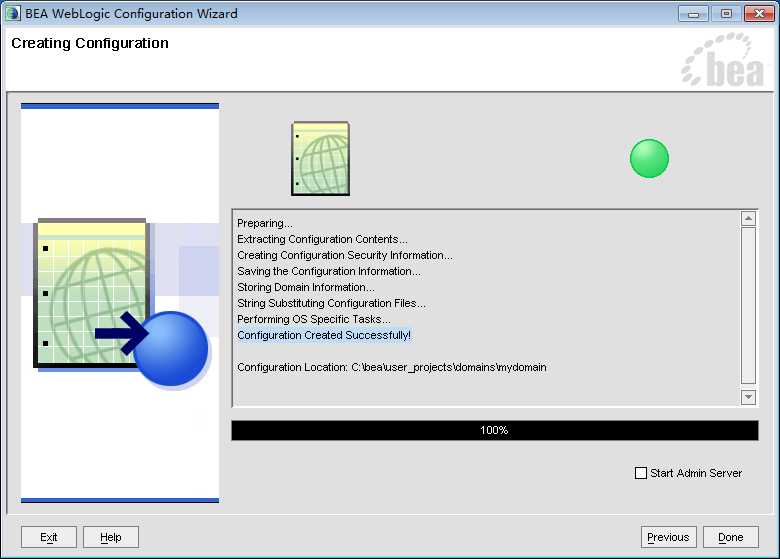Screen dimensions: 780x559
Task: Select 'Storing Domain Information...' line
Action: (x=306, y=287)
